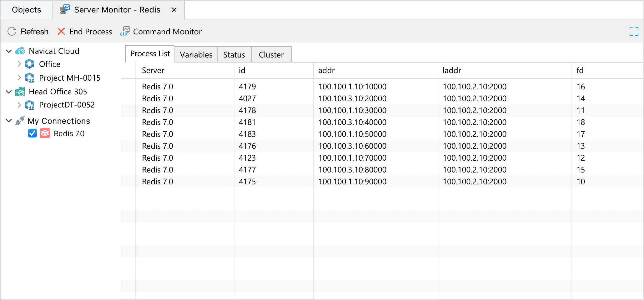
Task: Click the My Connections plug icon
Action: [x=20, y=121]
